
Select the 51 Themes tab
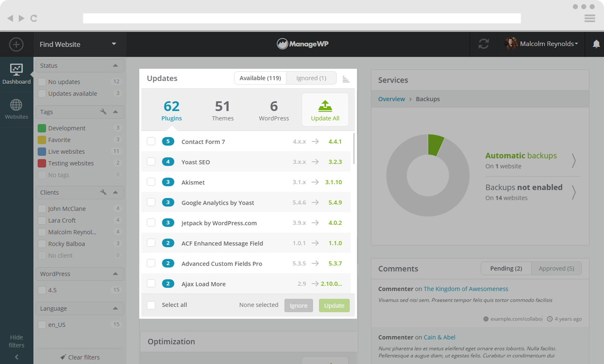point(223,110)
